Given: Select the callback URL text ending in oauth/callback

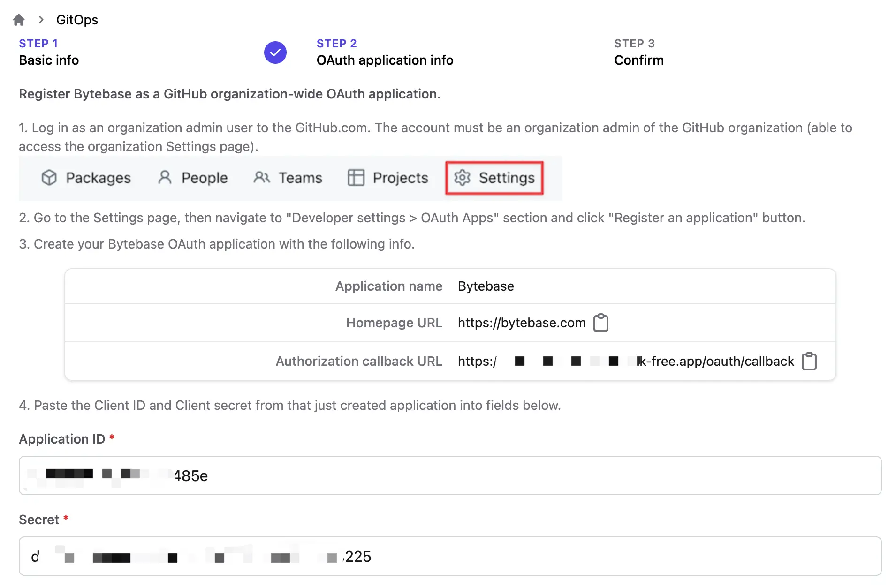Looking at the screenshot, I should 626,361.
